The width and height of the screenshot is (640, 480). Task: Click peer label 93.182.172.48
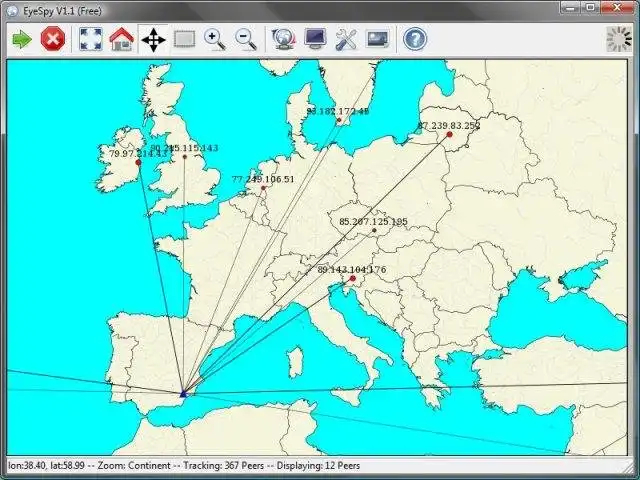[x=338, y=111]
